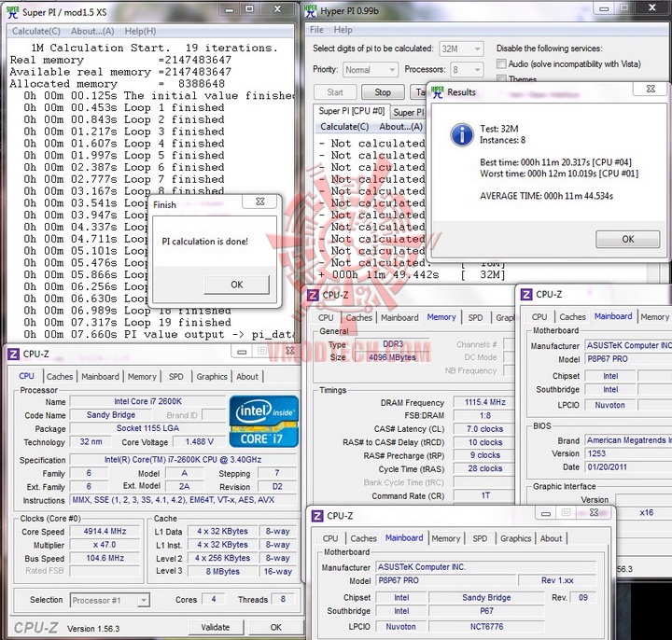Click the greyed Start button in Hyper PI
The height and width of the screenshot is (640, 672).
335,92
